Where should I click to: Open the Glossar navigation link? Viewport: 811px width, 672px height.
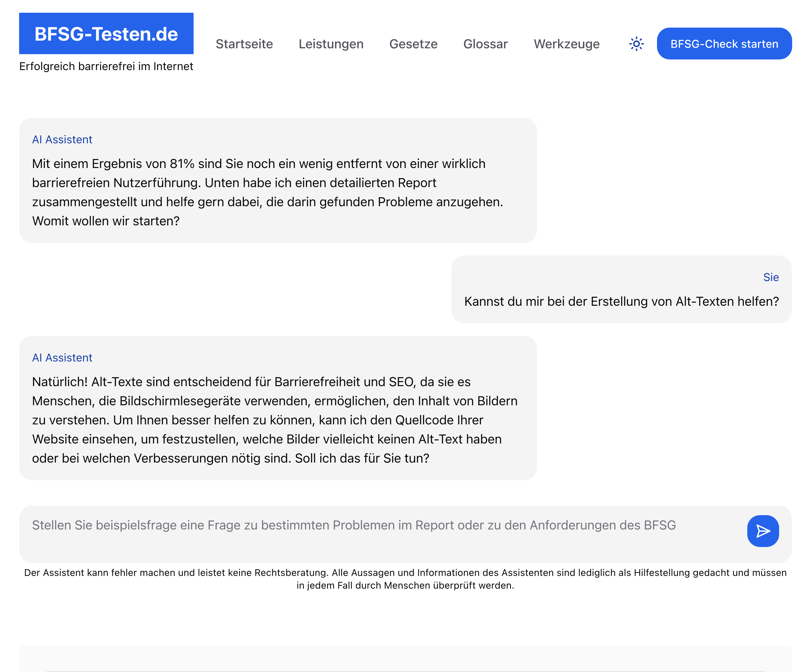pos(485,44)
